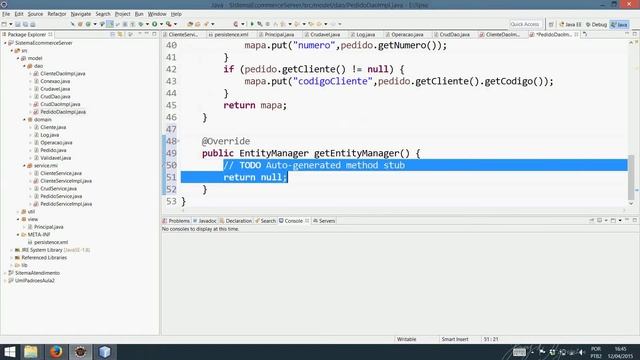The width and height of the screenshot is (640, 360).
Task: Collapse the model package node
Action: [x=18, y=58]
